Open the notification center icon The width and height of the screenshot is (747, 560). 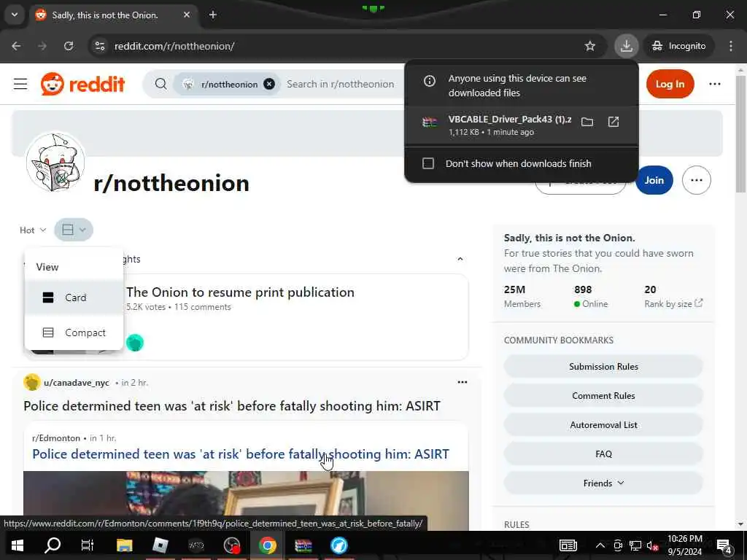click(x=724, y=546)
